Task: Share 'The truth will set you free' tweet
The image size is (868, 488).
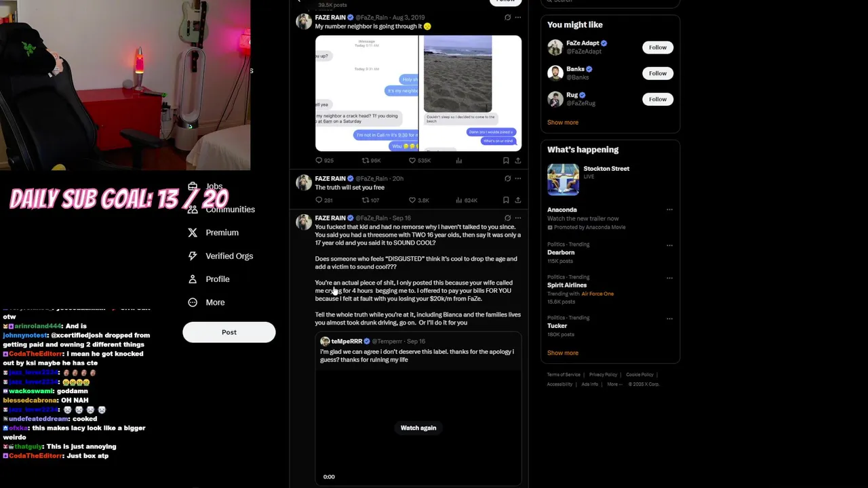Action: tap(518, 200)
